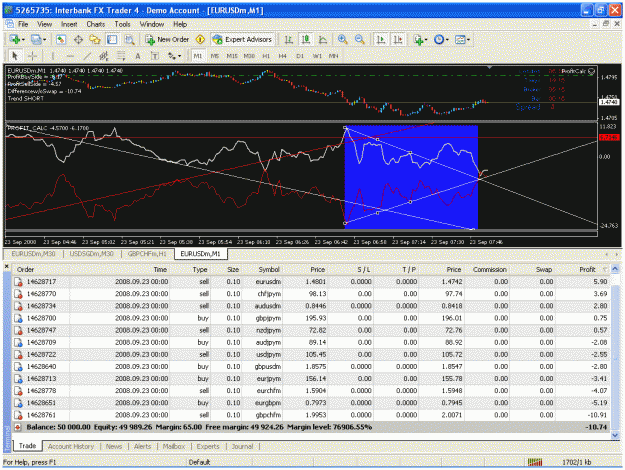625x470 pixels.
Task: Expand the Indicators dropdown arrow
Action: click(426, 40)
